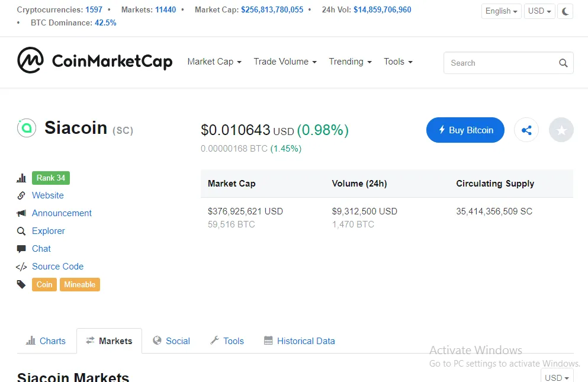This screenshot has height=382, width=588.
Task: Click the search magnifier icon
Action: (x=563, y=63)
